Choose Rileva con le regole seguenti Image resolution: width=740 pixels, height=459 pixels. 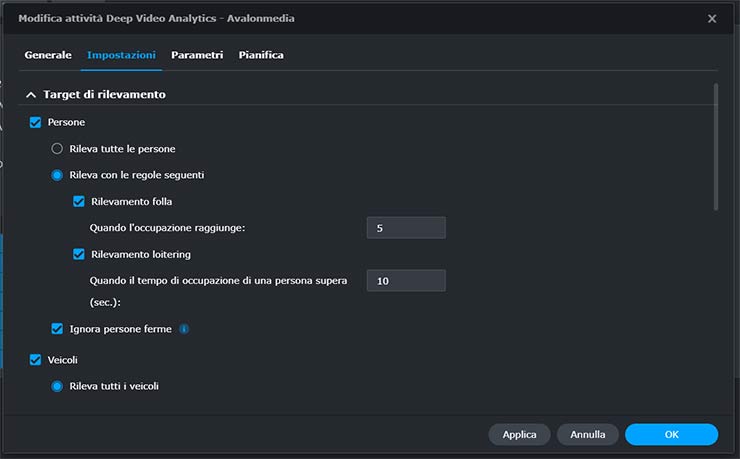(57, 175)
